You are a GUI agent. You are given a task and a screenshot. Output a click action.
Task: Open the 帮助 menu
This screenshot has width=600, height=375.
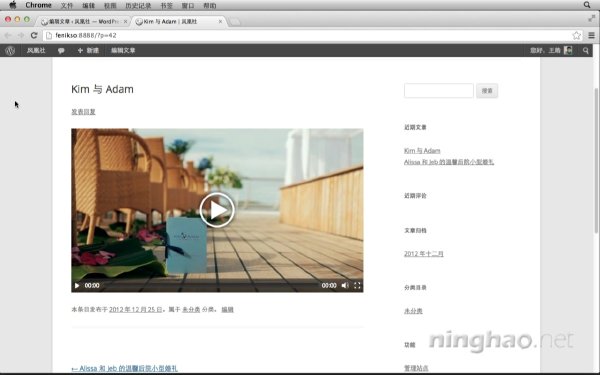210,5
